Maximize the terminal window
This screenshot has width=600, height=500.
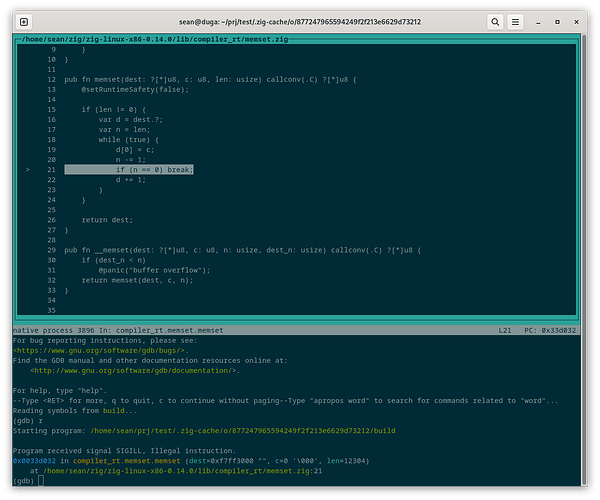coord(557,22)
